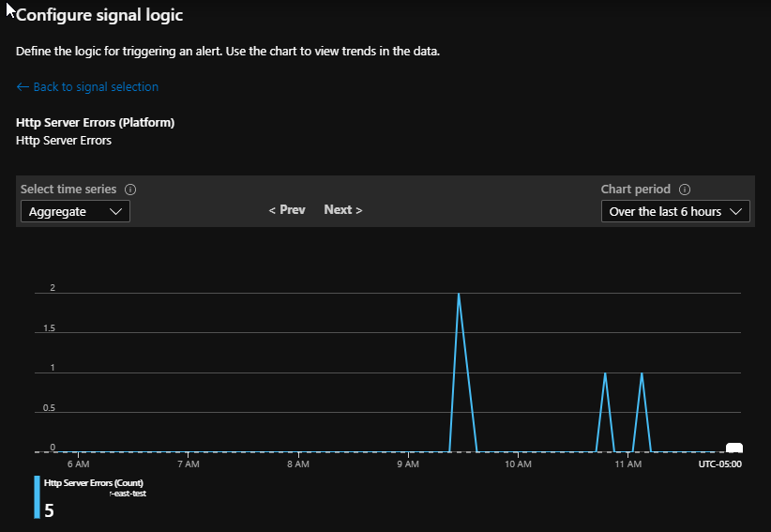Click the peak just before 11 AM

pos(605,373)
